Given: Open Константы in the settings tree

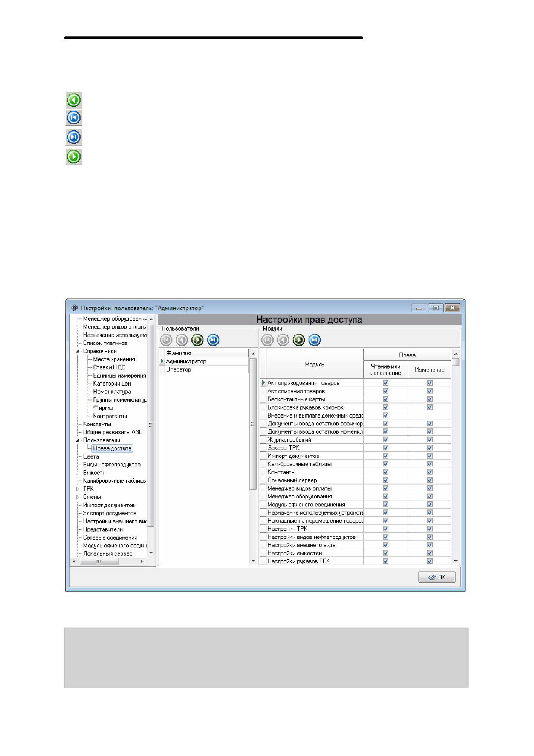Looking at the screenshot, I should (x=97, y=424).
